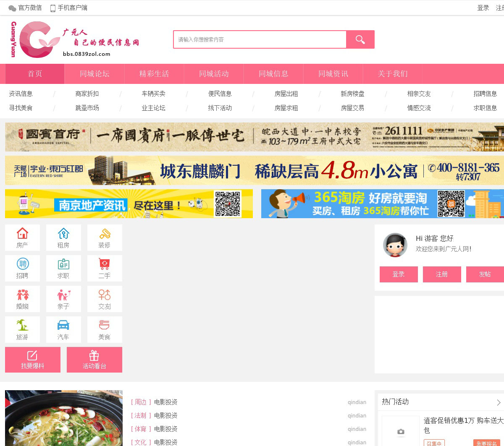Open the 同城信息 nav tab
The width and height of the screenshot is (504, 446).
point(273,74)
